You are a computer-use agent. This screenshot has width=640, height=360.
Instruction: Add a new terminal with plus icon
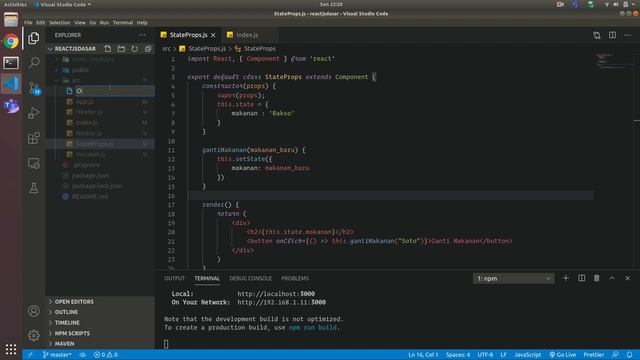click(x=566, y=278)
